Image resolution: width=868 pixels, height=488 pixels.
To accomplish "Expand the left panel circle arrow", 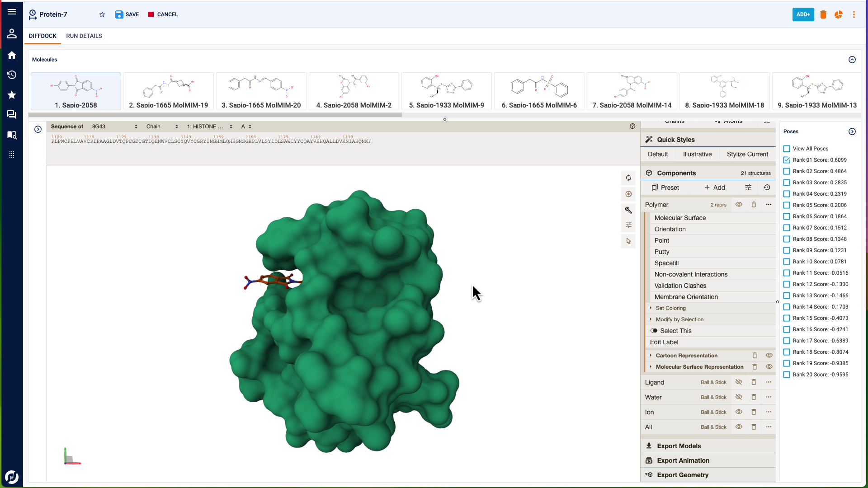I will pos(38,129).
